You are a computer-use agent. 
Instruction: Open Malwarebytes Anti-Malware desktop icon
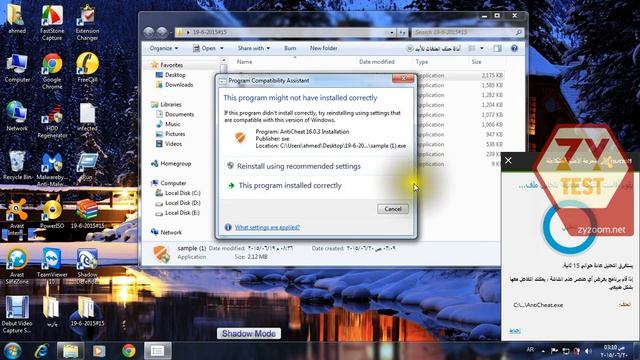52,169
